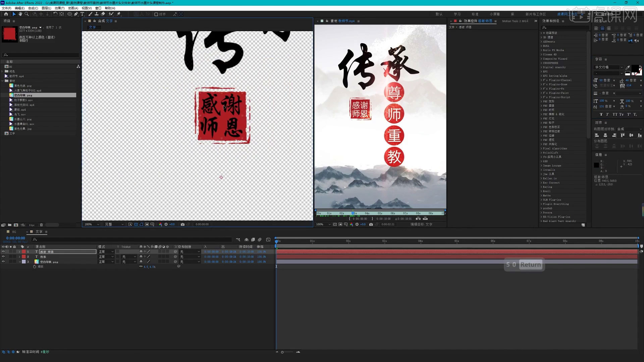Expand layer 1 感谢 师恩 properties
Viewport: 644px width, 362px height.
[19, 251]
